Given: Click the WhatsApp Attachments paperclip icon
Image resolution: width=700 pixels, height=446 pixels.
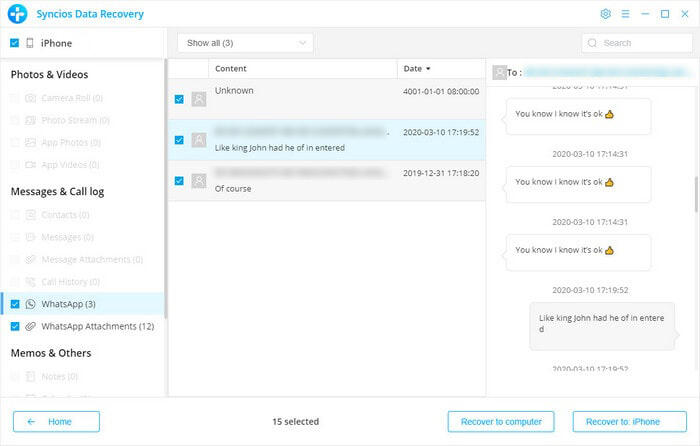Looking at the screenshot, I should 32,327.
